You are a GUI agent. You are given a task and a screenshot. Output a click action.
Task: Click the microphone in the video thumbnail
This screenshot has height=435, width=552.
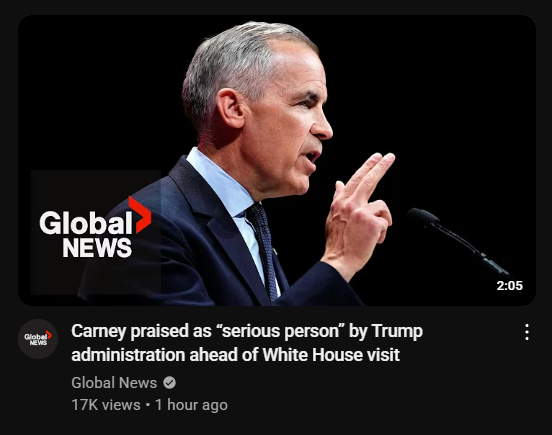point(458,239)
